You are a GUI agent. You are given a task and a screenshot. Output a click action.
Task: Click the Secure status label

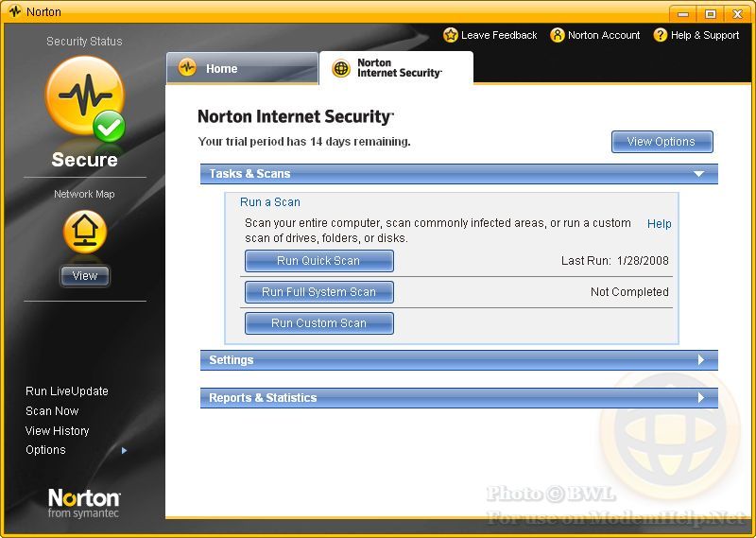coord(85,160)
